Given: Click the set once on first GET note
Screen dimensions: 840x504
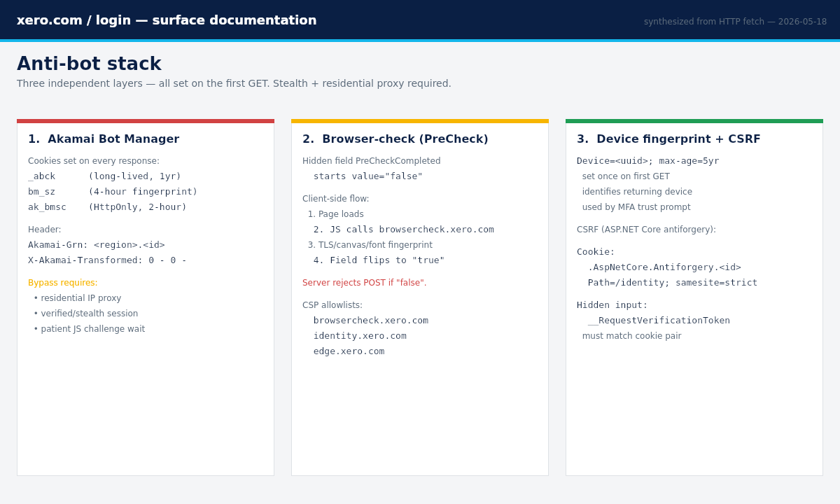Looking at the screenshot, I should point(626,176).
